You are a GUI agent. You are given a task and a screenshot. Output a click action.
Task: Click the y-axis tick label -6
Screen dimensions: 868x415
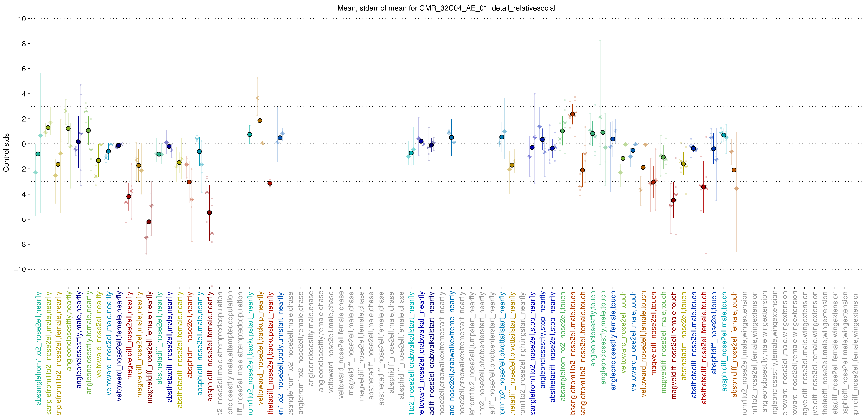[x=22, y=219]
